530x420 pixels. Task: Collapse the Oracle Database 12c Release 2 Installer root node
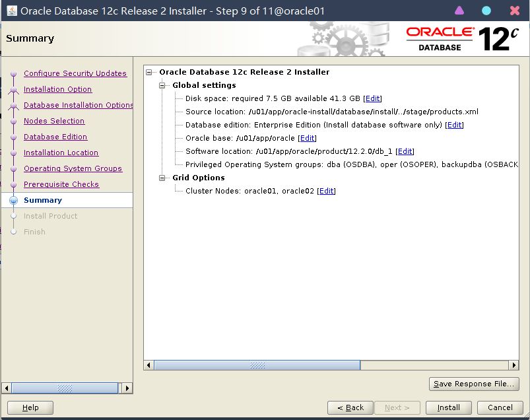click(149, 72)
